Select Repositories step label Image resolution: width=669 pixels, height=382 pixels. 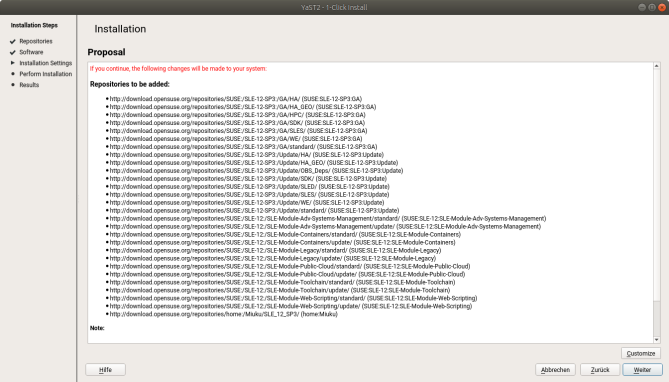36,41
